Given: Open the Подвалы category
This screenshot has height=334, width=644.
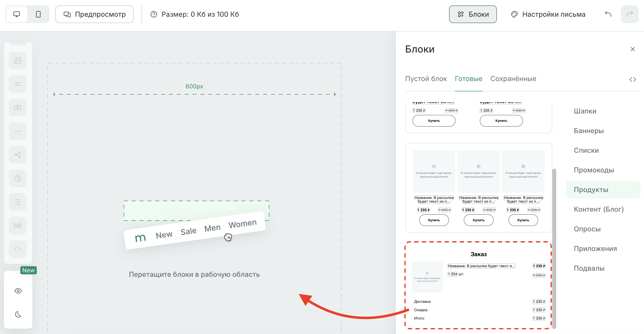Looking at the screenshot, I should point(603,268).
